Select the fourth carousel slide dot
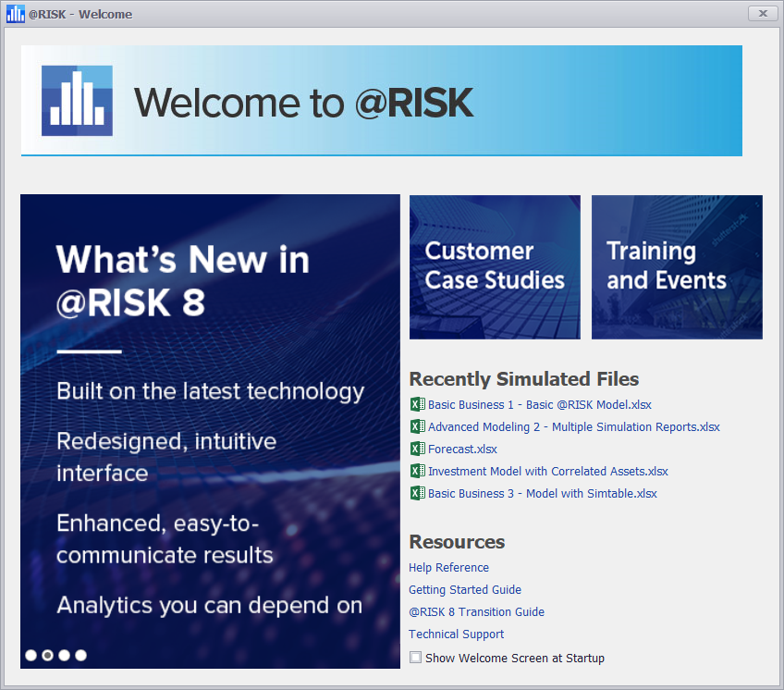This screenshot has height=690, width=784. tap(80, 655)
